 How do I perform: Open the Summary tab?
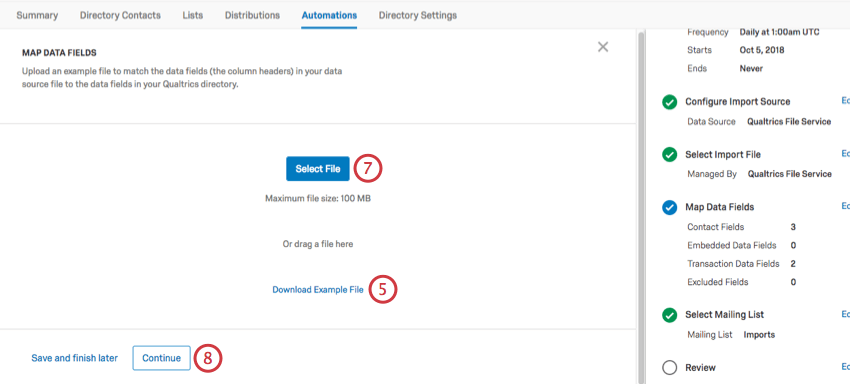[x=37, y=15]
